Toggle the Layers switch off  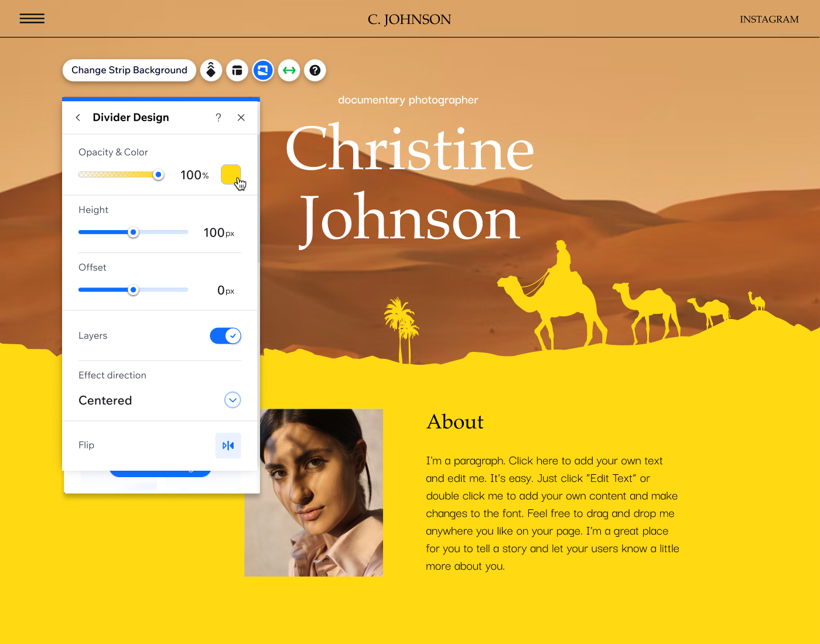click(225, 335)
